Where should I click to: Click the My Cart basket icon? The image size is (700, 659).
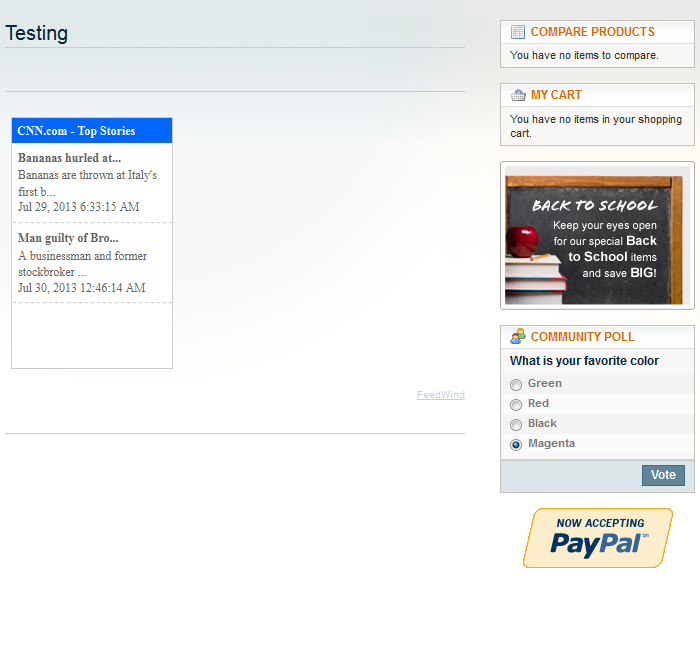[x=517, y=95]
